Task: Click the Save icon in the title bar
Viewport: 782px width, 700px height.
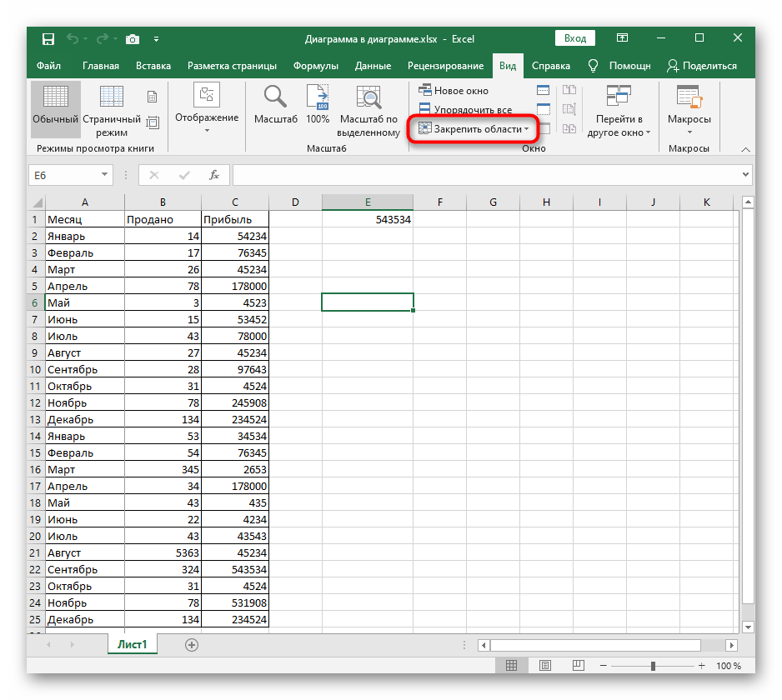Action: pyautogui.click(x=48, y=39)
